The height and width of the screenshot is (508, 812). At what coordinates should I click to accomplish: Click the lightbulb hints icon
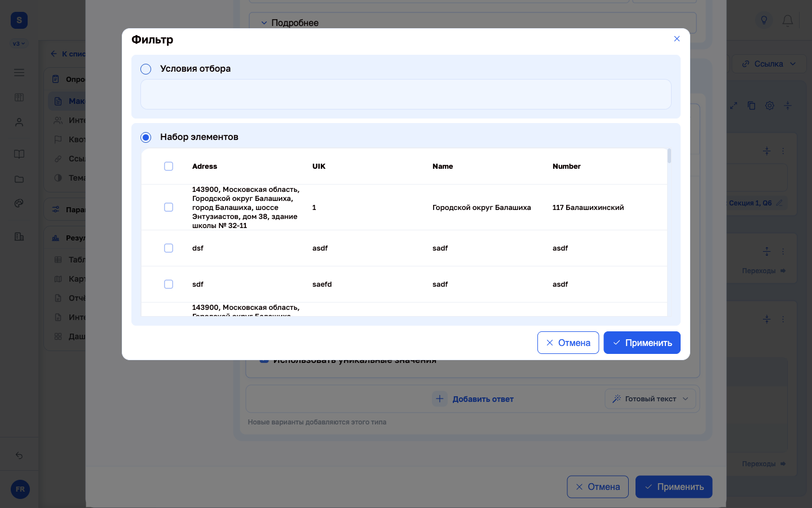764,20
